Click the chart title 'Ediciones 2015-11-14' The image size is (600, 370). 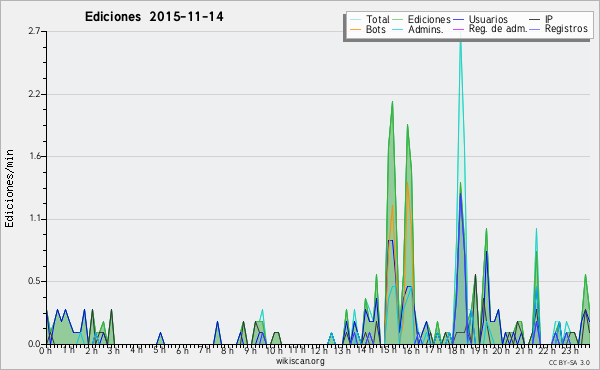[x=154, y=17]
